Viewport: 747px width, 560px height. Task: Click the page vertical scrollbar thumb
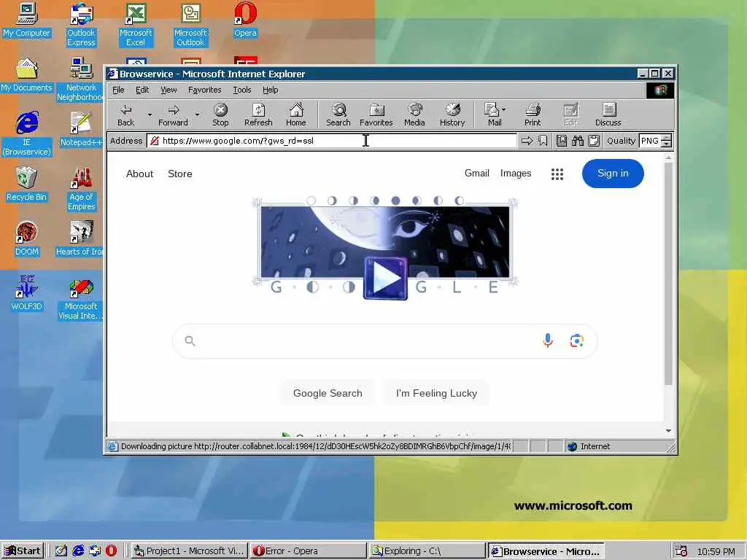(668, 274)
